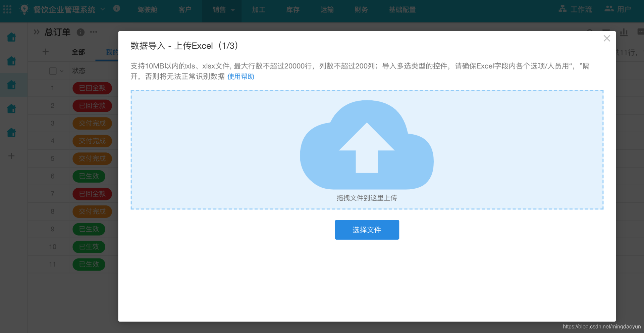This screenshot has height=333, width=644.
Task: Click row number 11 in table
Action: [x=52, y=265]
